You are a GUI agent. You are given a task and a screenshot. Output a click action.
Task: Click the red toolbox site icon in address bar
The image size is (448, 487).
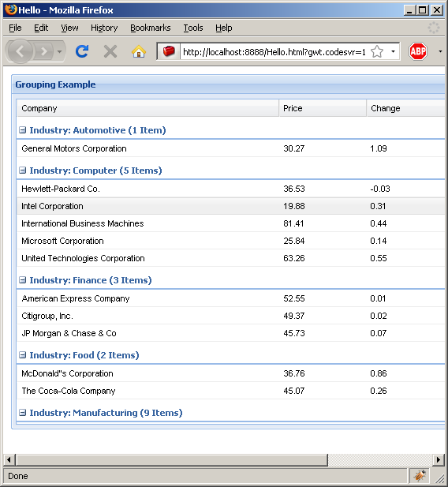point(169,51)
